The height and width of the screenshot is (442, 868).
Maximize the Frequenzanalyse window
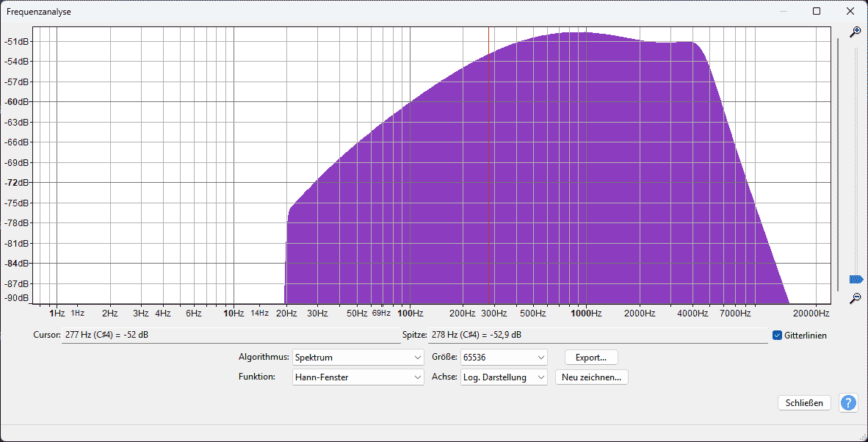coord(817,11)
